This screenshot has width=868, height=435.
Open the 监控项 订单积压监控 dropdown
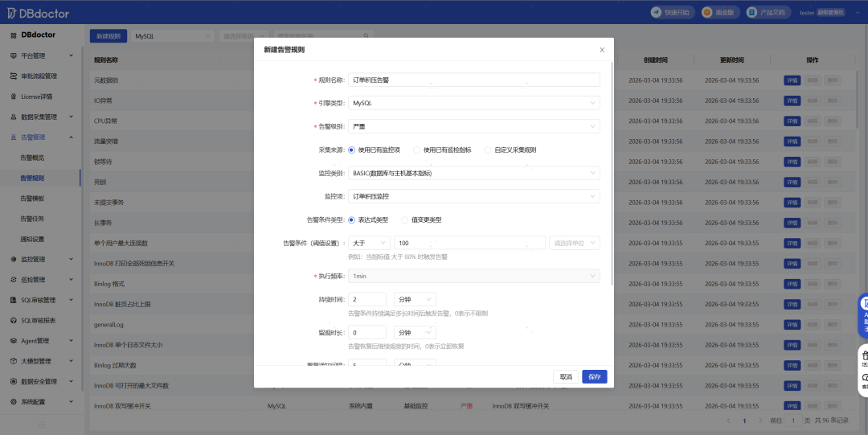[x=474, y=196]
